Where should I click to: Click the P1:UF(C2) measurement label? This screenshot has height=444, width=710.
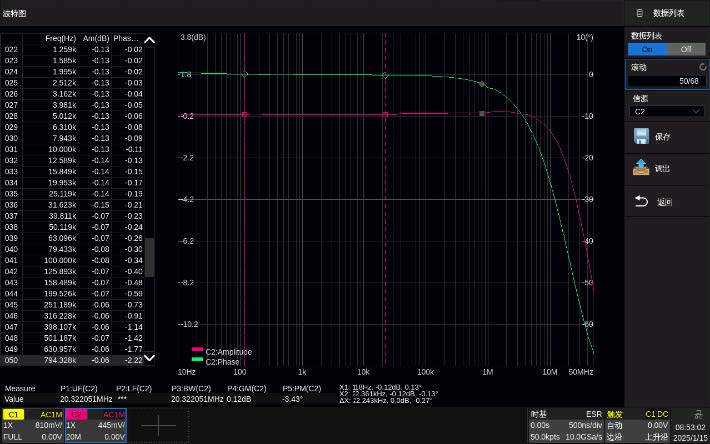[79, 388]
